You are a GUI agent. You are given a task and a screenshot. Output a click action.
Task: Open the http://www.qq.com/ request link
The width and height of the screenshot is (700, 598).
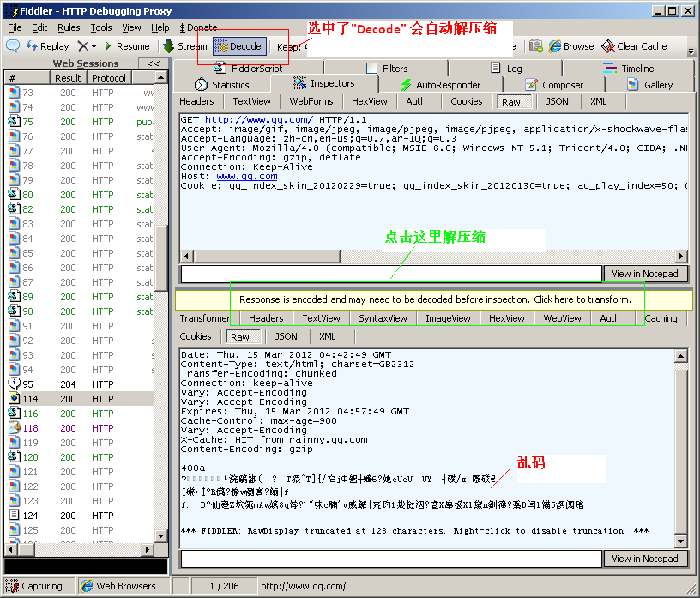point(259,120)
